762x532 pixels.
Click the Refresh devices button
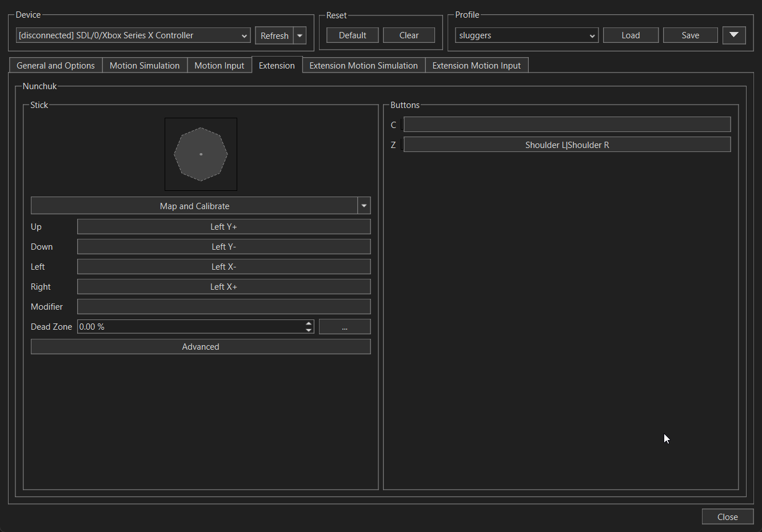tap(274, 35)
